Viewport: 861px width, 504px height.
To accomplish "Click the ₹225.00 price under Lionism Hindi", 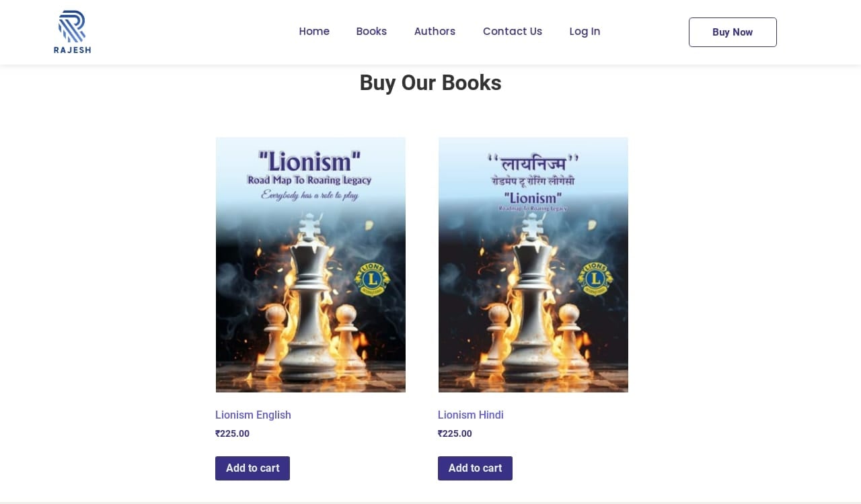I will click(455, 433).
